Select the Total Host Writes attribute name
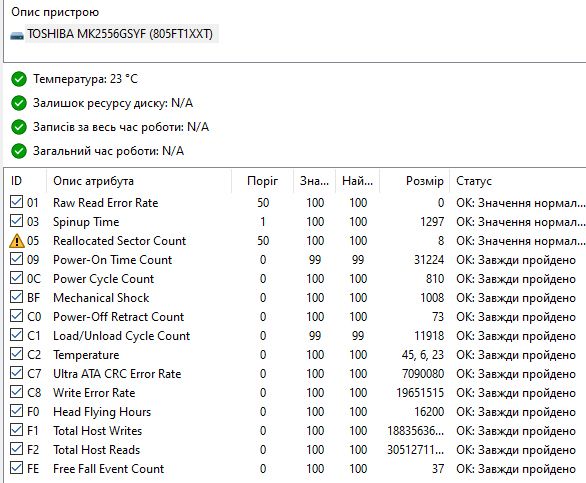The image size is (586, 483). [98, 431]
